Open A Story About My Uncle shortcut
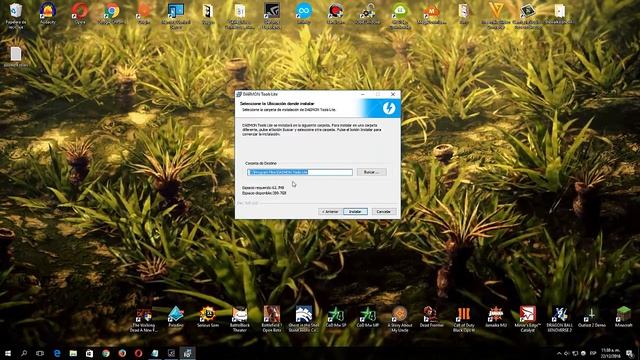The width and height of the screenshot is (640, 360). [400, 319]
